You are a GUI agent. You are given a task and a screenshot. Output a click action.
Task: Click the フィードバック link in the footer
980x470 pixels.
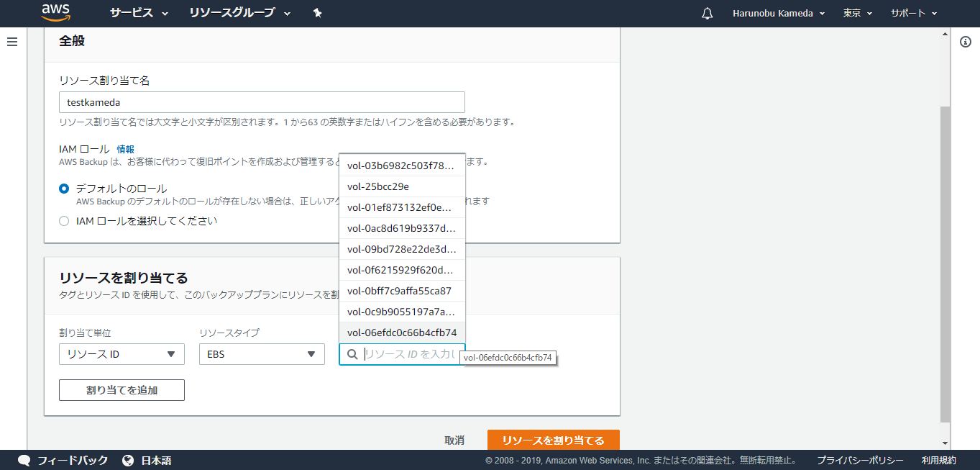73,461
